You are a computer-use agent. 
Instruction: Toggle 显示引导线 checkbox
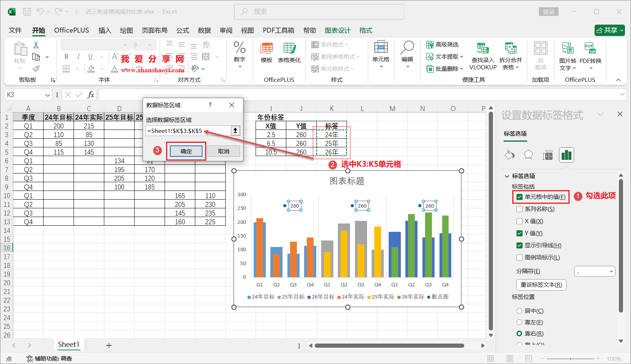tap(520, 245)
